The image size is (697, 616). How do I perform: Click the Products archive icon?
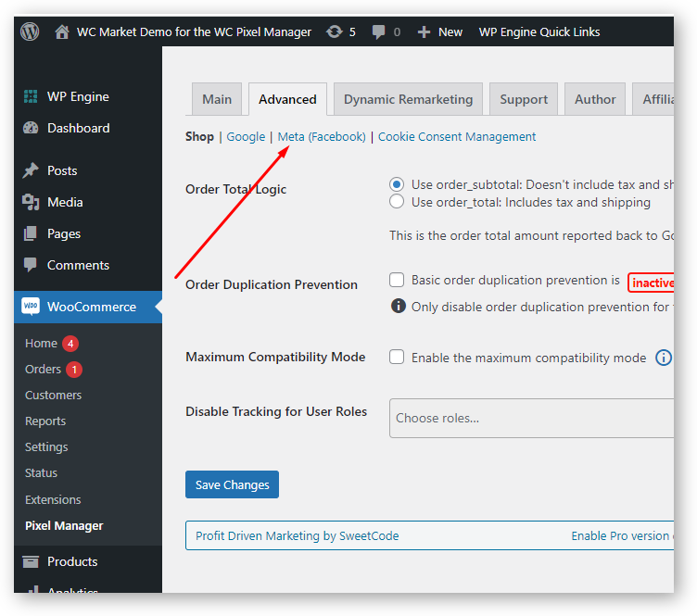[x=31, y=562]
